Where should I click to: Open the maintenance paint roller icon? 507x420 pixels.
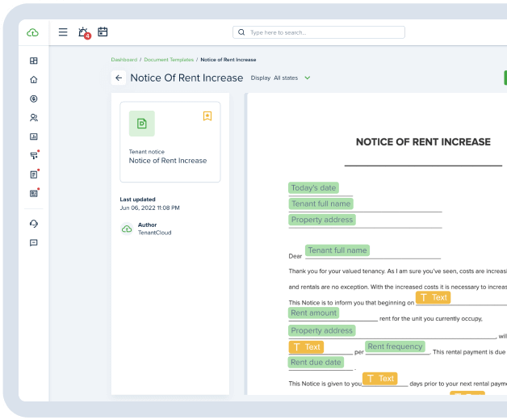coord(33,155)
